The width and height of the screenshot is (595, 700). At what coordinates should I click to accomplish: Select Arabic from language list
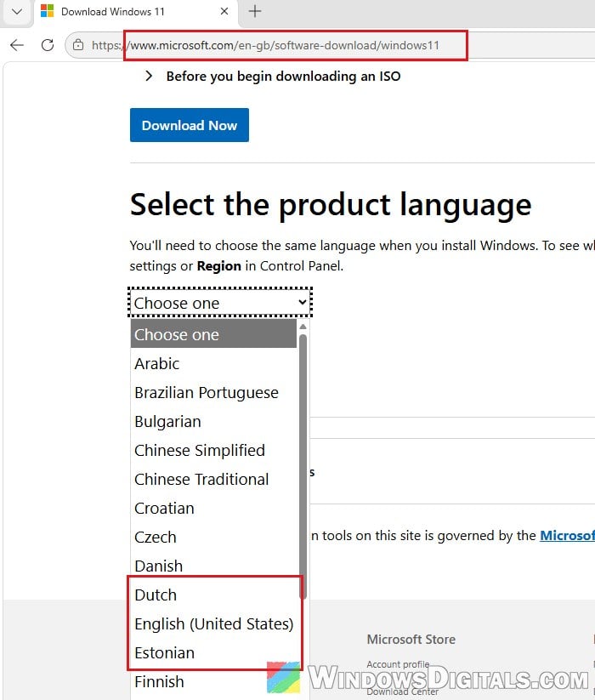click(x=213, y=363)
